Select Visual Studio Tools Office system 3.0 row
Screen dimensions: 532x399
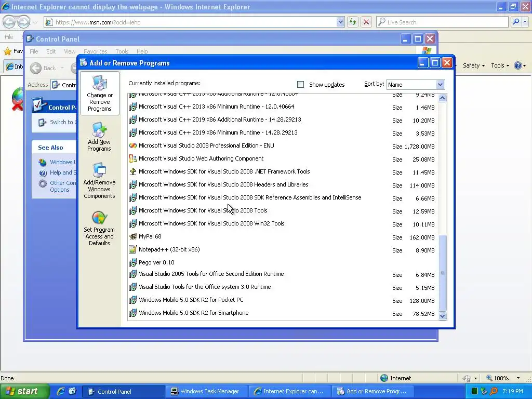[283, 287]
